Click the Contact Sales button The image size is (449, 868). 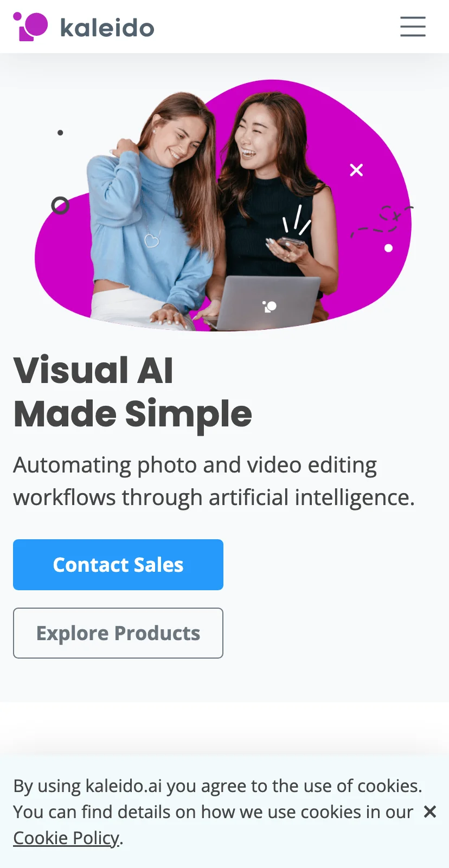[118, 565]
